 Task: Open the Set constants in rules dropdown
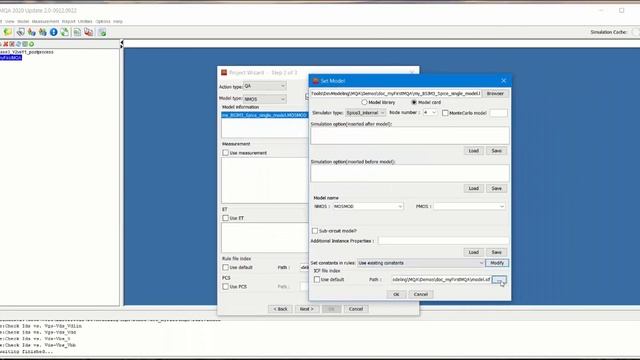click(x=421, y=263)
